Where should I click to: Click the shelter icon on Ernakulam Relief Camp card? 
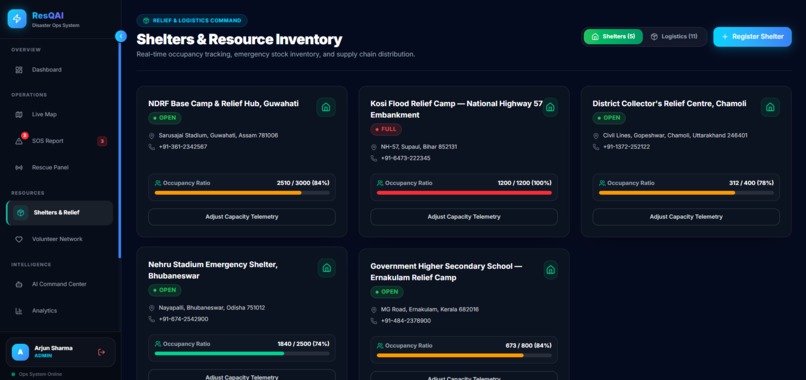click(551, 269)
